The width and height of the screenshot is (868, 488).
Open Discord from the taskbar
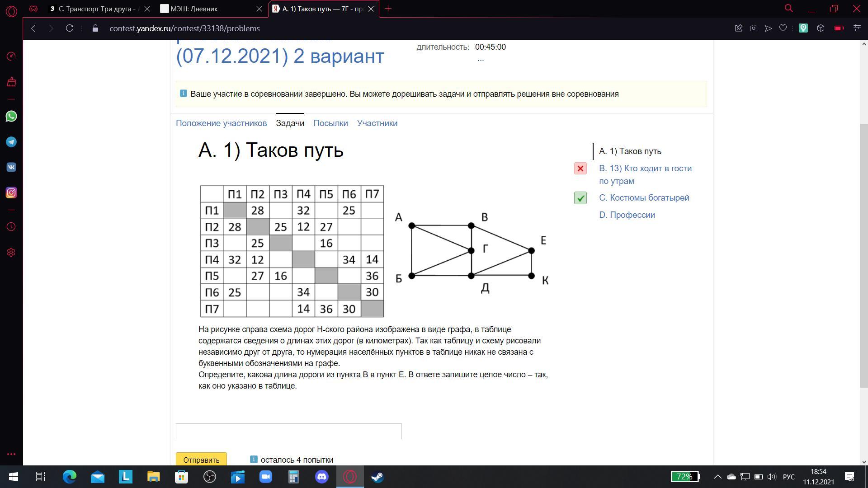coord(321,477)
